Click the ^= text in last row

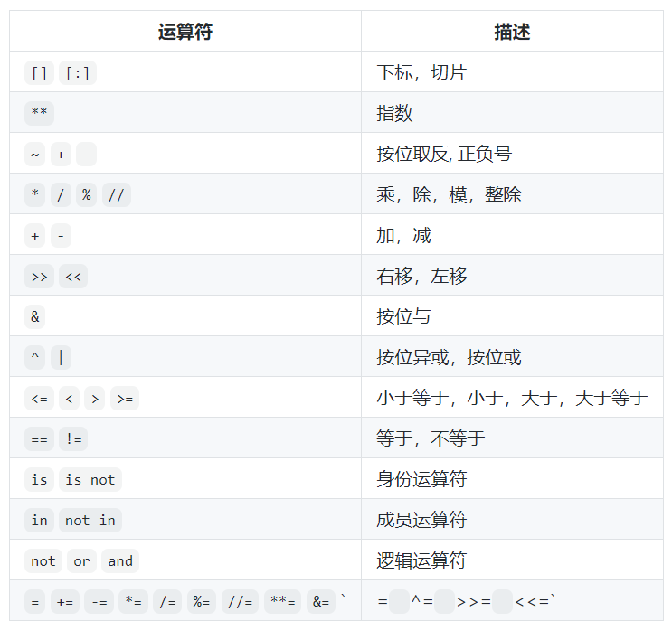click(x=422, y=601)
